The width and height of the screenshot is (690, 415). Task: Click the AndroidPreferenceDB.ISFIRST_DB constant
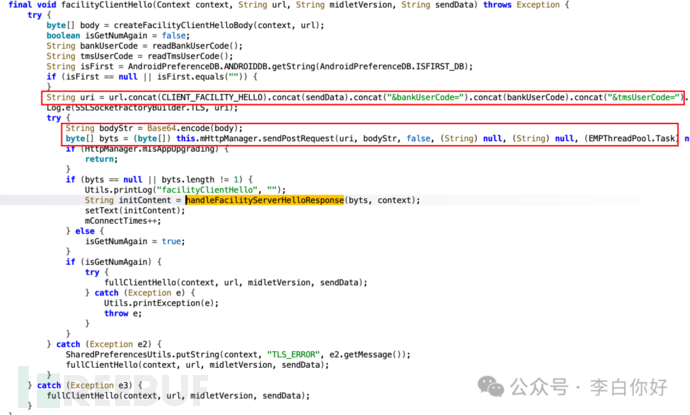[x=392, y=66]
